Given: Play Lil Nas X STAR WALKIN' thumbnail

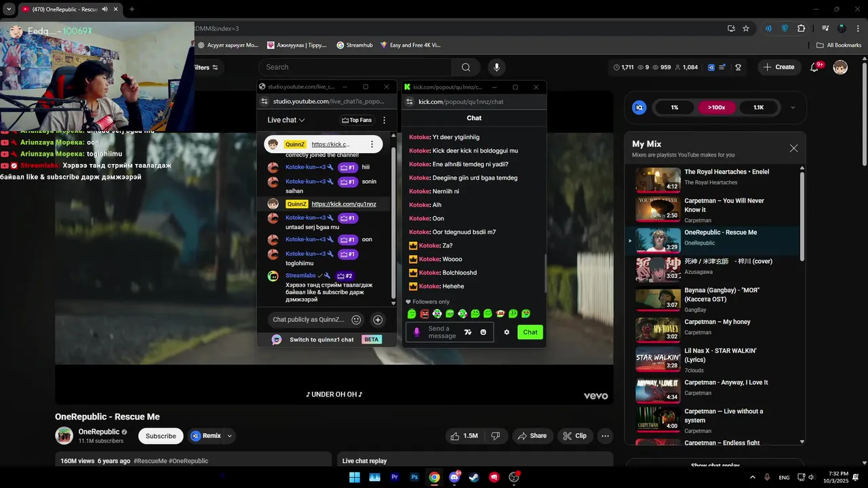Looking at the screenshot, I should [x=658, y=359].
